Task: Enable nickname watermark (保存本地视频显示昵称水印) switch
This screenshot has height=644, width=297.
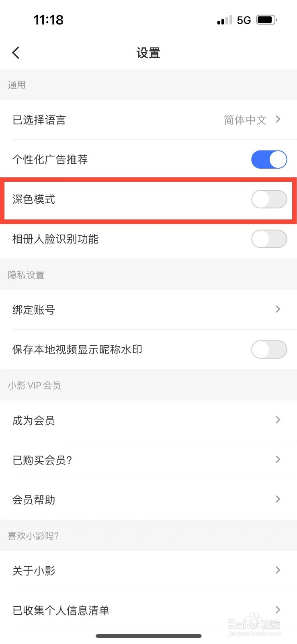Action: tap(269, 349)
